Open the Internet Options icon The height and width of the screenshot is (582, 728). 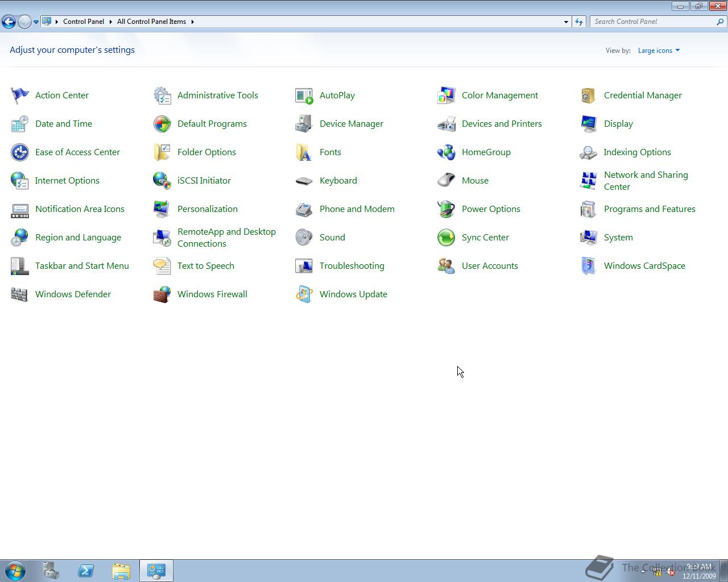click(20, 181)
